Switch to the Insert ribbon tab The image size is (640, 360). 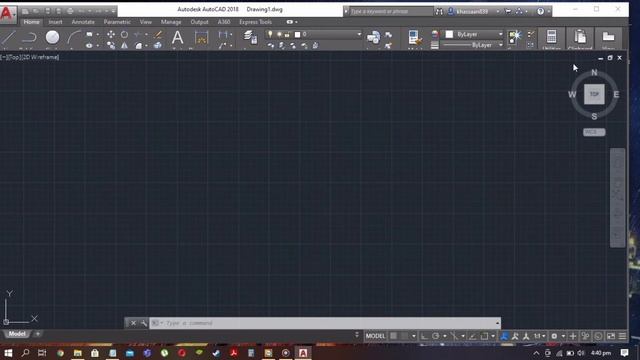pyautogui.click(x=55, y=22)
